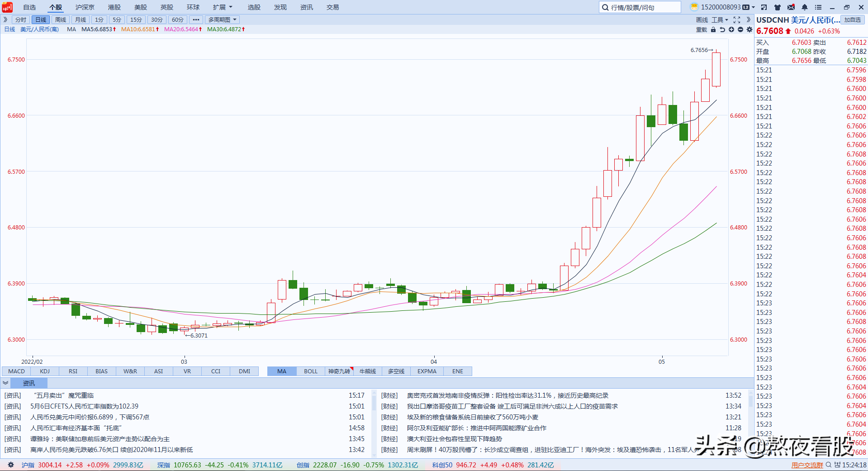Open more periods ellipsis button
Viewport: 868px width, 471px height.
point(196,20)
